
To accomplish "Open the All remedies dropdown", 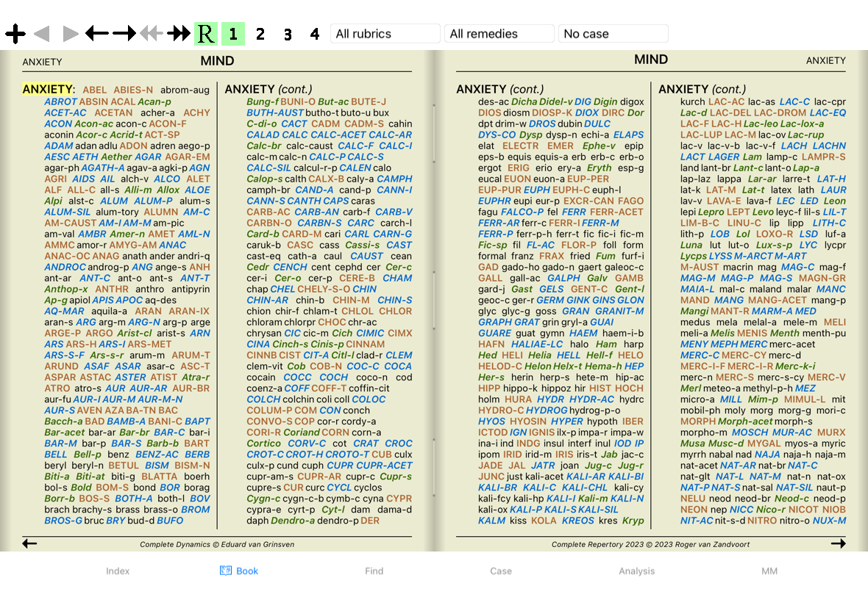I will click(499, 34).
